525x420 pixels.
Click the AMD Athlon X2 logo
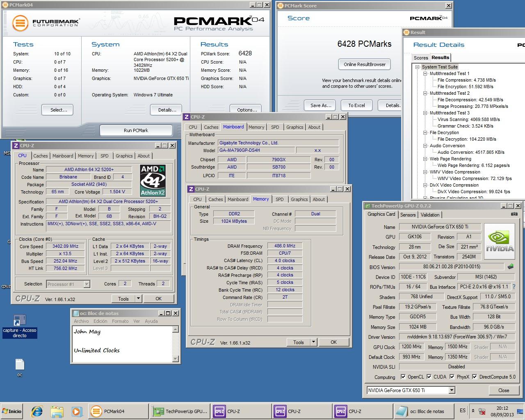pyautogui.click(x=153, y=180)
